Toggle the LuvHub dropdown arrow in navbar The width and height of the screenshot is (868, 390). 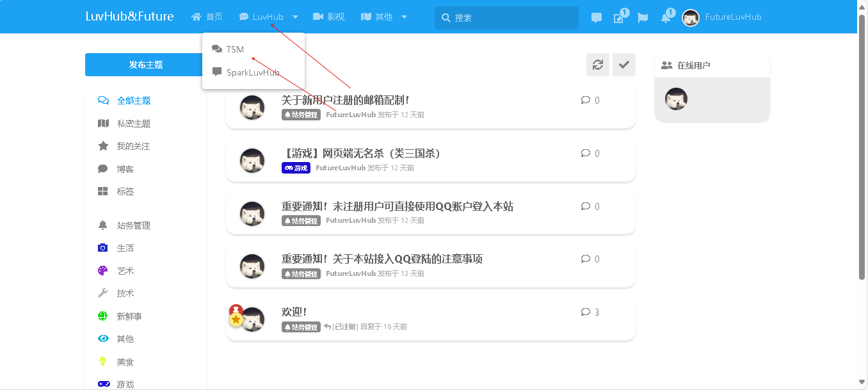point(295,17)
